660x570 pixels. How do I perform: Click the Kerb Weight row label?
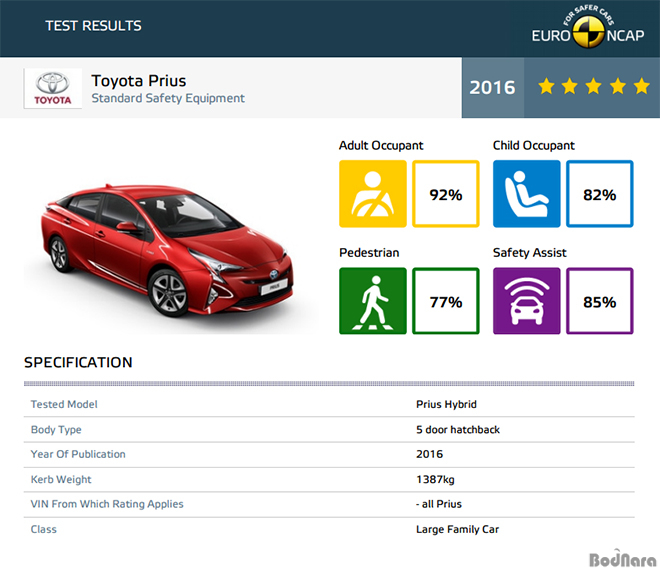[61, 479]
